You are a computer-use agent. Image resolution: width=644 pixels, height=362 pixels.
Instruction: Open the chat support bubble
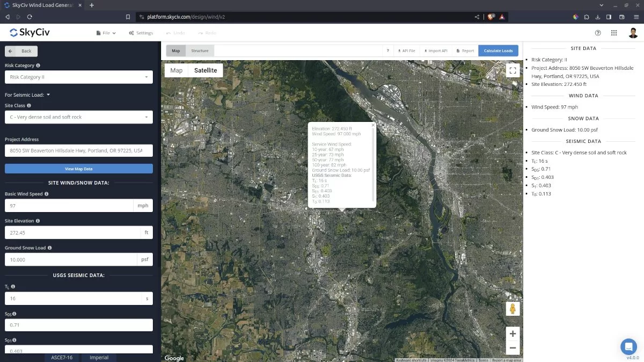(x=628, y=346)
